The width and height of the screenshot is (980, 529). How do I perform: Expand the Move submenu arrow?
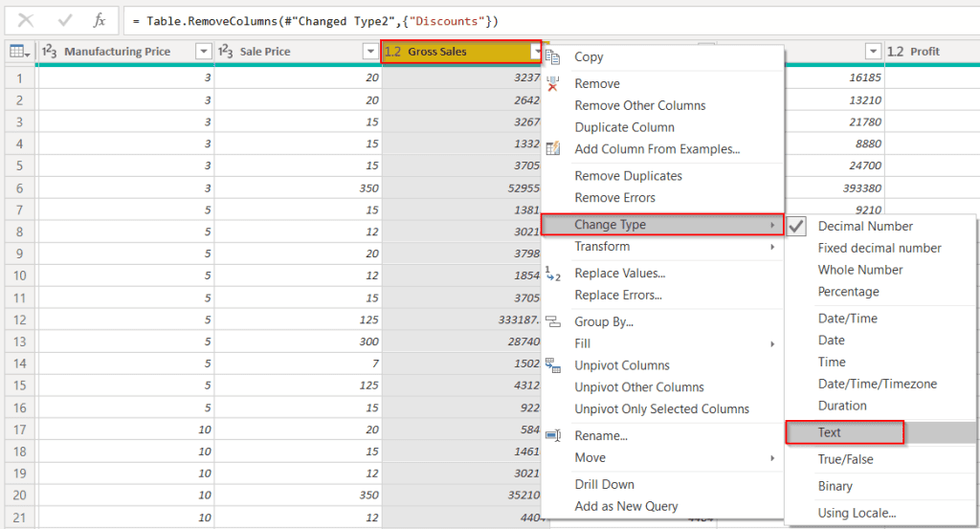click(x=772, y=458)
